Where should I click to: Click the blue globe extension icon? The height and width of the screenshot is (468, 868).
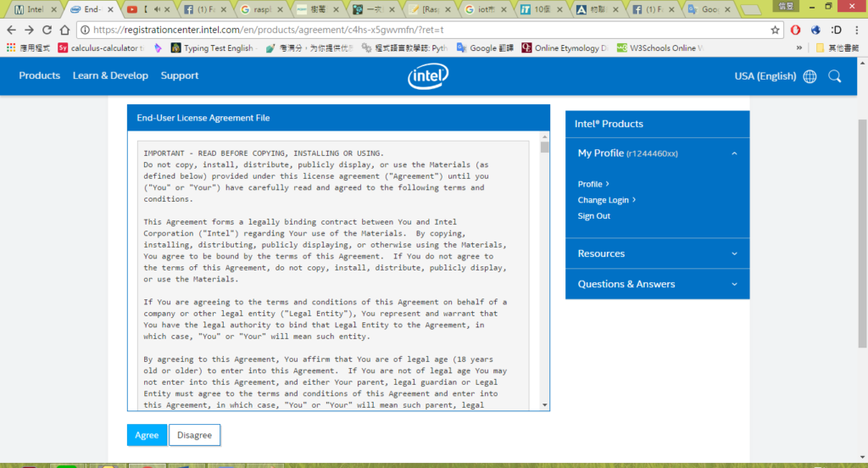click(815, 30)
